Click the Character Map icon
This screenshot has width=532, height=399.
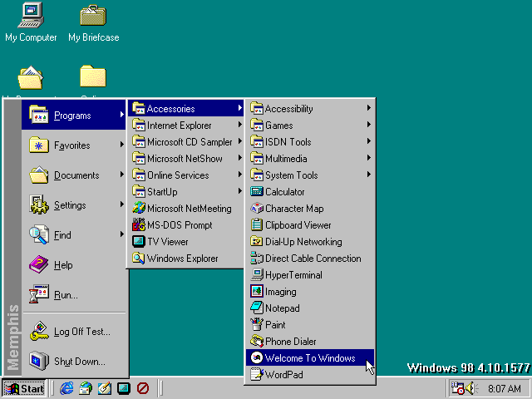[257, 209]
